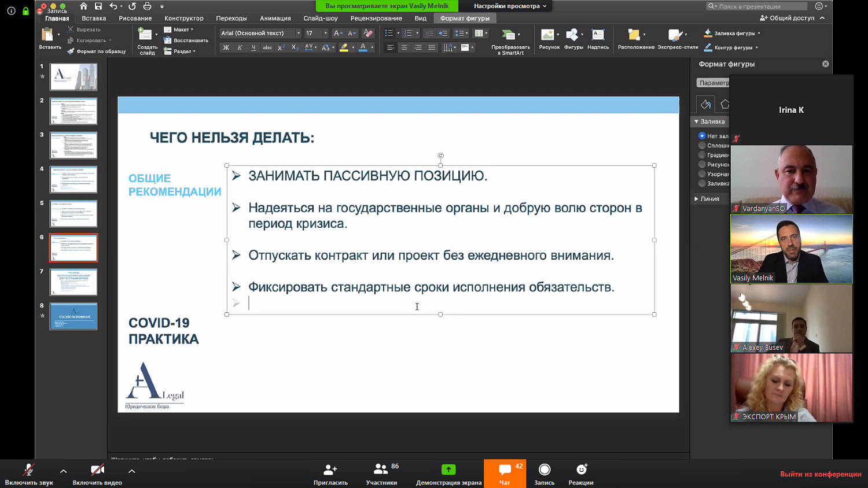Switch to Рисование ribbon tab
Viewport: 868px width, 488px height.
[x=135, y=19]
